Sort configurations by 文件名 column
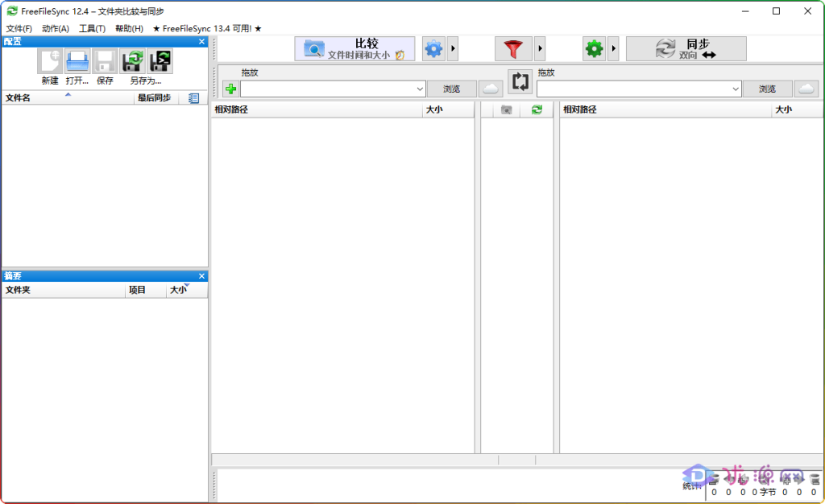Viewport: 825px width, 504px height. coord(68,97)
